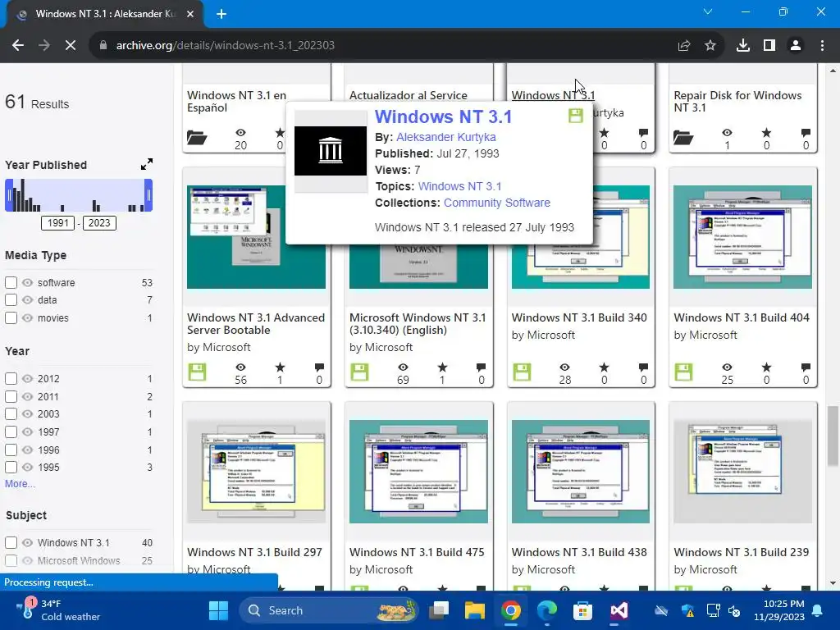This screenshot has height=630, width=840.
Task: Open Advanced Server Bootable thumbnail
Action: pos(256,237)
